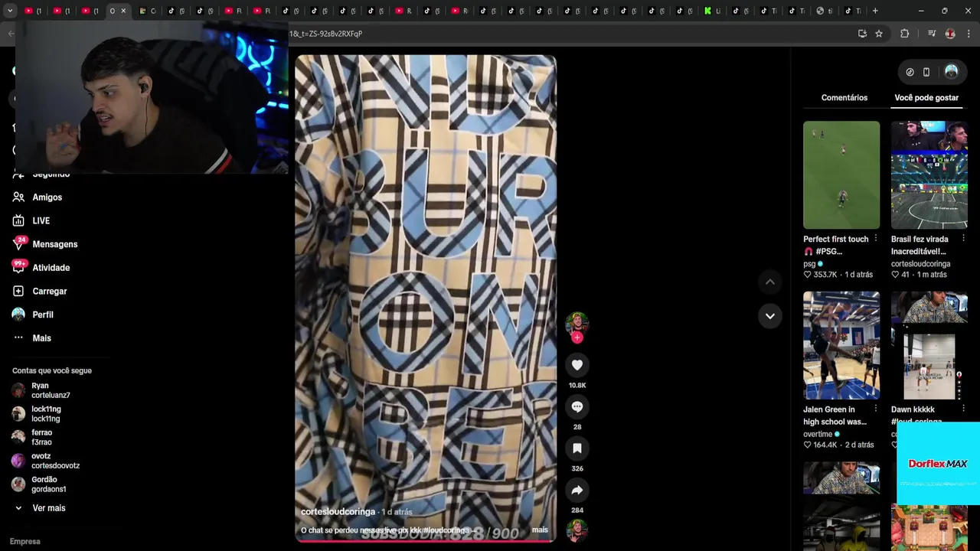Open the Dawn kkkkk video thumbnail
980x551 pixels.
click(x=929, y=345)
